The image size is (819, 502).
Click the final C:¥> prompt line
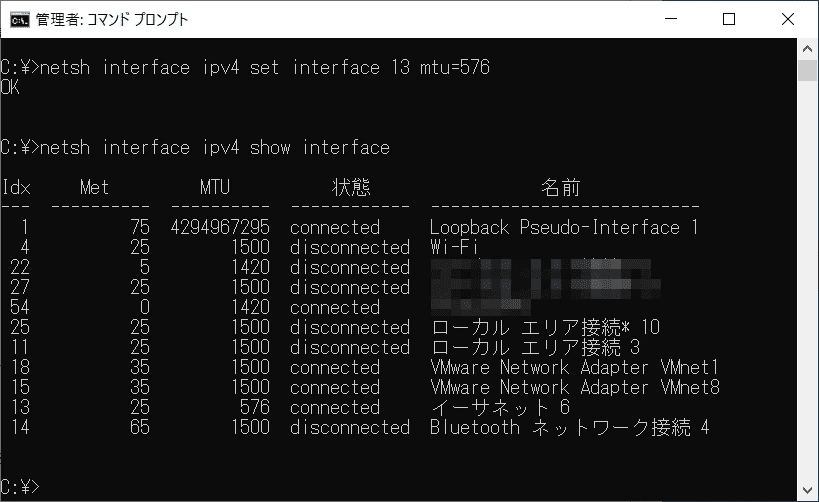(20, 487)
